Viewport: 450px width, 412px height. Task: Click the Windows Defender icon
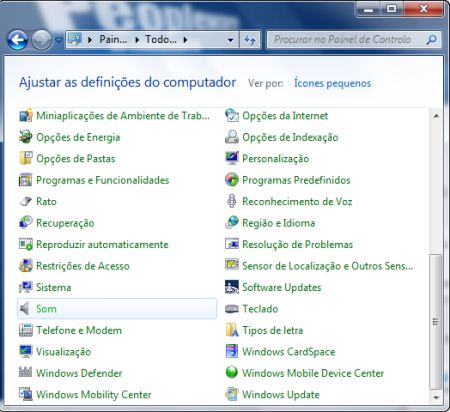(26, 373)
